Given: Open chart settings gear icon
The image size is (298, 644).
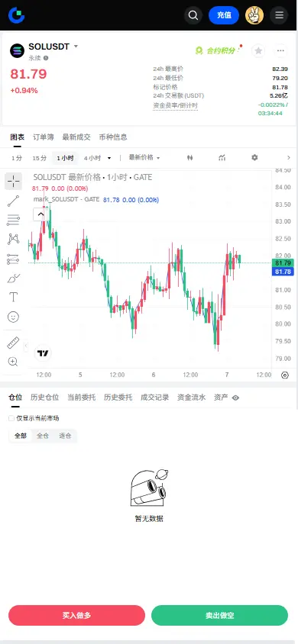Looking at the screenshot, I should click(x=254, y=158).
